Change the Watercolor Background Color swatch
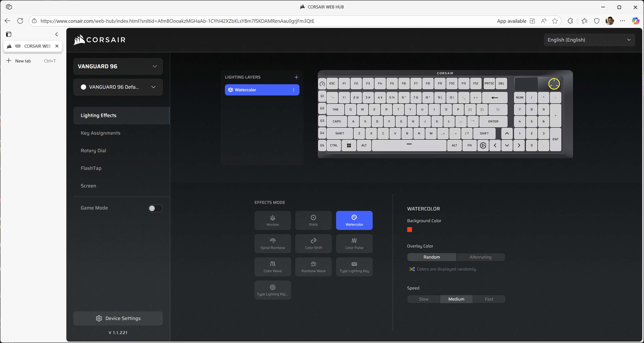The image size is (644, 343). pyautogui.click(x=409, y=229)
